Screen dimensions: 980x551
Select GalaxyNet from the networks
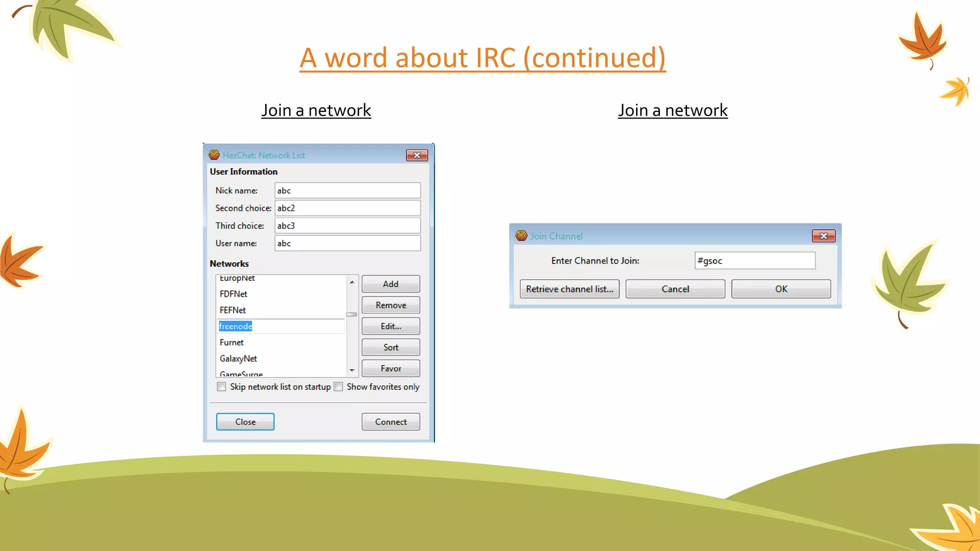(238, 359)
